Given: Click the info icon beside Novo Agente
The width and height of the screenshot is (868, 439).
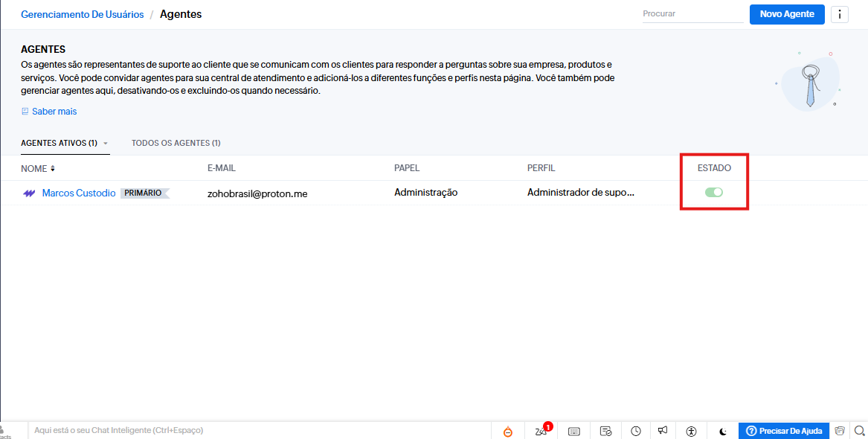Looking at the screenshot, I should tap(840, 14).
